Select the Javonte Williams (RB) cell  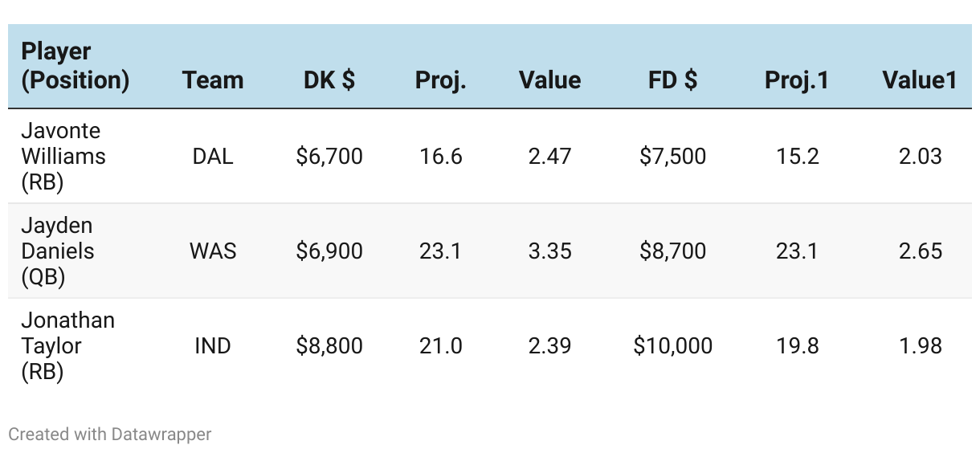63,156
